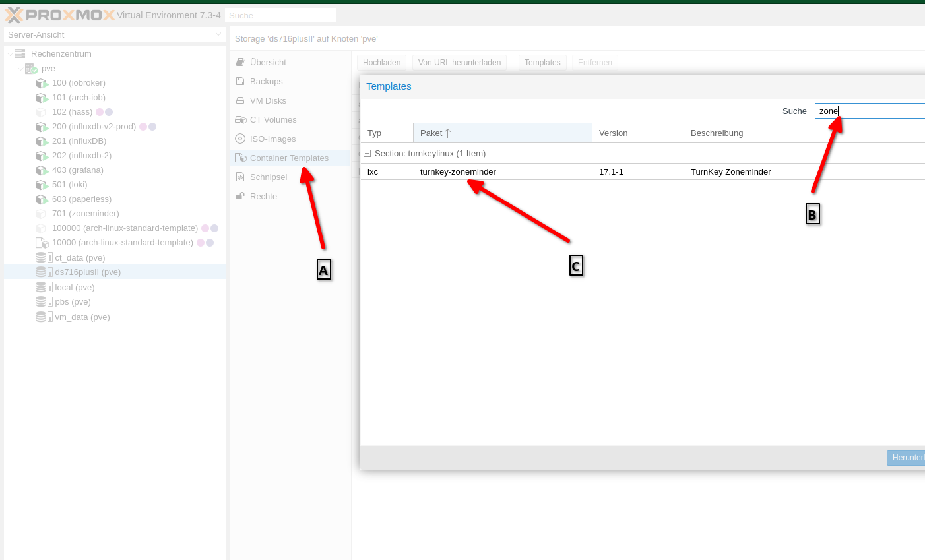The image size is (925, 560).
Task: Open the CT Volumes tab
Action: tap(290, 119)
